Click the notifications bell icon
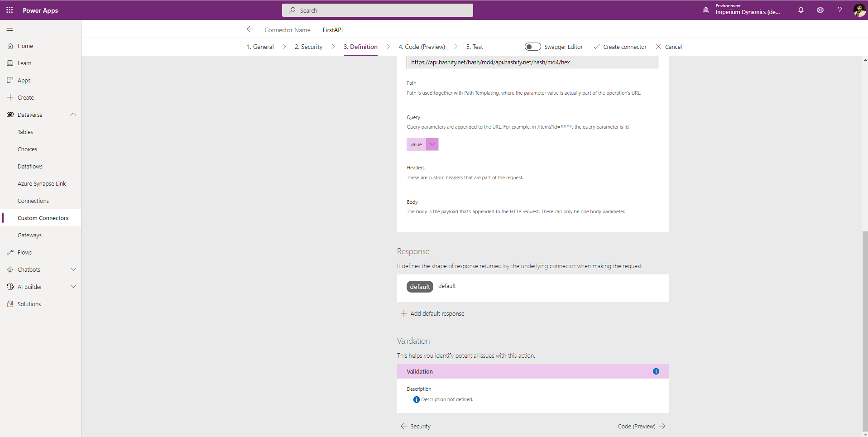Screen dimensions: 868x437 click(801, 10)
